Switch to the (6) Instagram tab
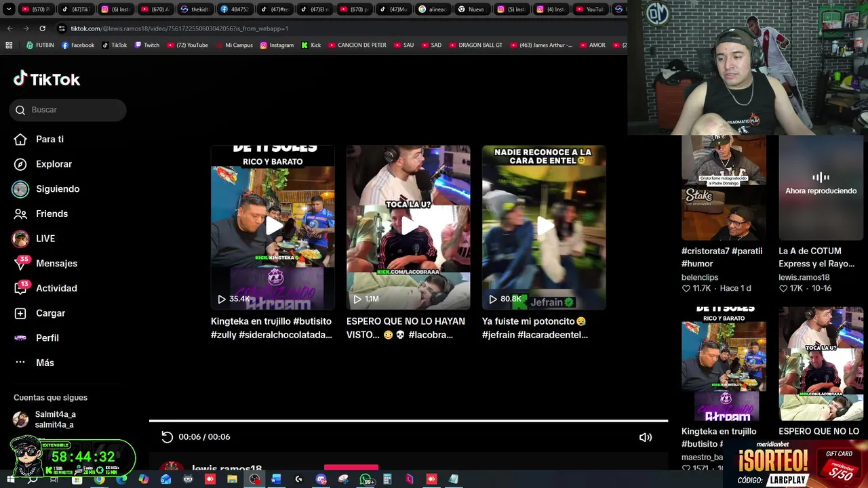The height and width of the screenshot is (488, 868). click(x=117, y=9)
